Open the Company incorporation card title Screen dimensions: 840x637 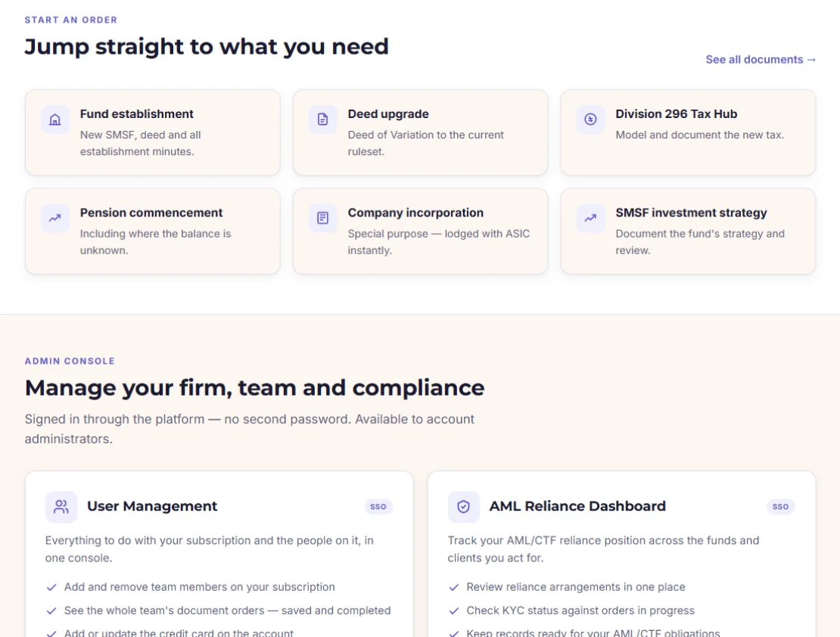(x=415, y=213)
